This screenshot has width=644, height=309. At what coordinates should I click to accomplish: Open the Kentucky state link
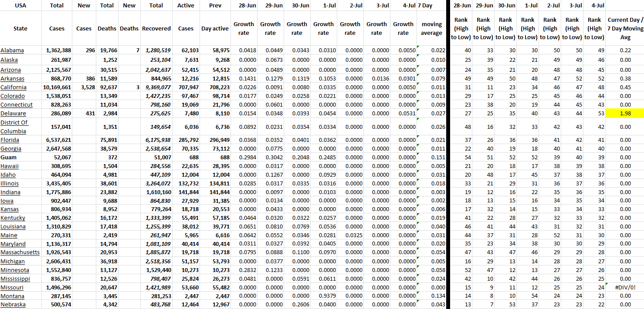tap(13, 218)
